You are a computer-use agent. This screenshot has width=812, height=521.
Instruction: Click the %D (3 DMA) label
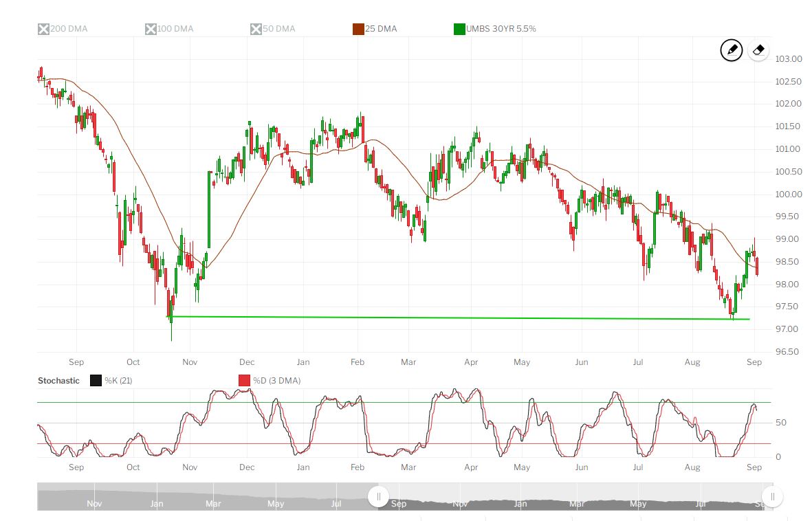pyautogui.click(x=277, y=381)
